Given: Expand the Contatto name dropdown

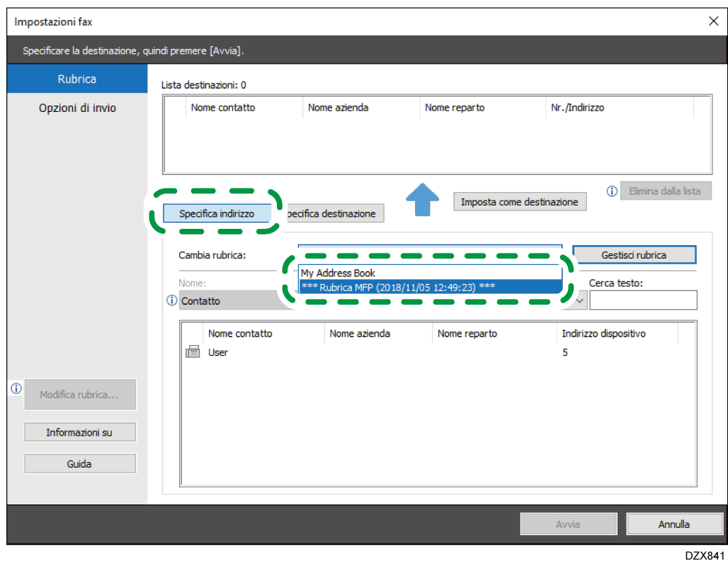Looking at the screenshot, I should (580, 300).
